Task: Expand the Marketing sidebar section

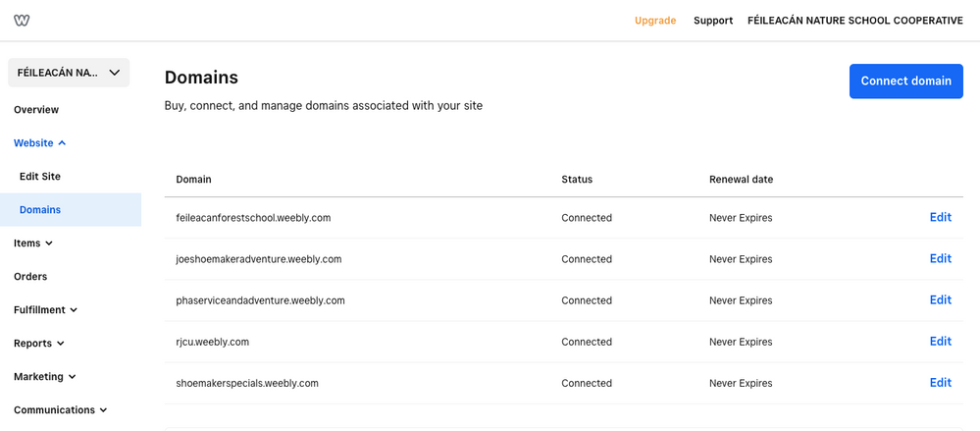Action: 44,377
